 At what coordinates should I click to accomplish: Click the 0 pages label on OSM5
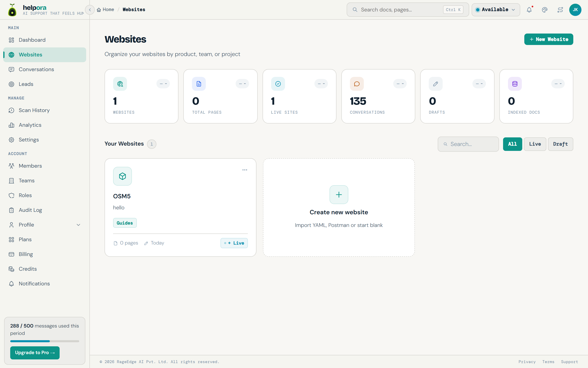[126, 243]
